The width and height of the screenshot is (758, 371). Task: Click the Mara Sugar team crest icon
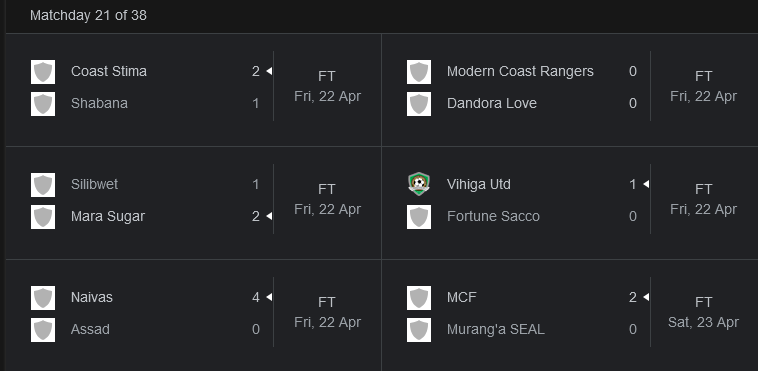(43, 217)
